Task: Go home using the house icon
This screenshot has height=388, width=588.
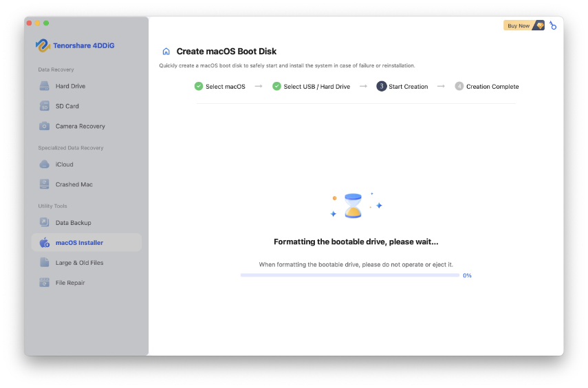Action: click(x=166, y=52)
